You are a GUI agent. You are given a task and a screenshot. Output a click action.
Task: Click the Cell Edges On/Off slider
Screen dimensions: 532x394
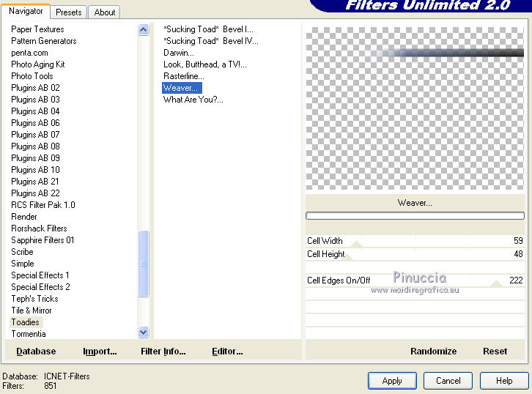click(x=415, y=280)
